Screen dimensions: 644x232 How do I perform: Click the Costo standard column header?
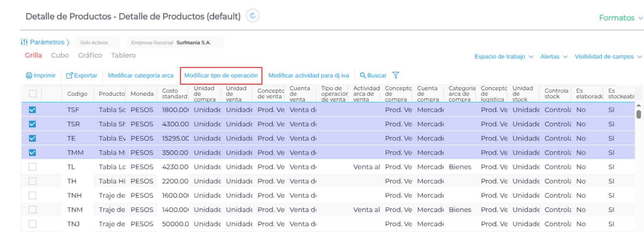(174, 94)
